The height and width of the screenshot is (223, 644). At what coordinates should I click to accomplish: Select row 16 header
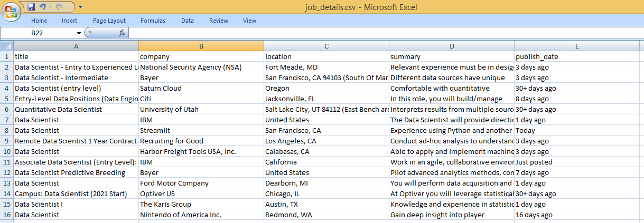click(6, 215)
